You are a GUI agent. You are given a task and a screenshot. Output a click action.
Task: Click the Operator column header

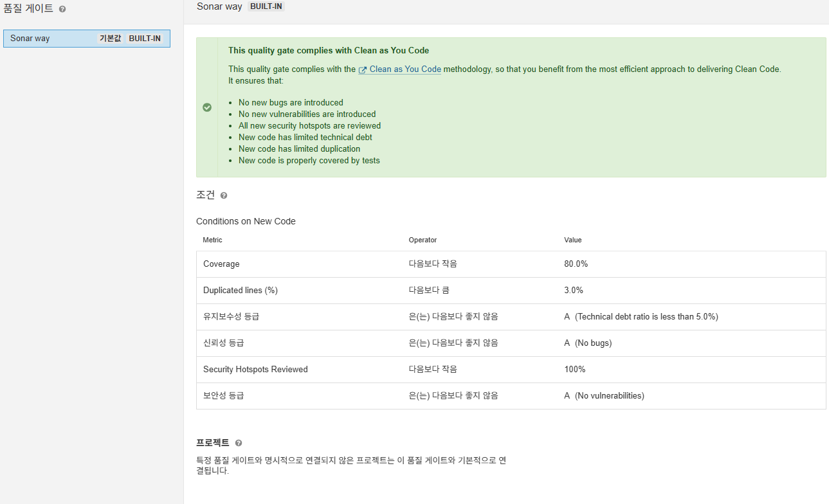coord(423,240)
